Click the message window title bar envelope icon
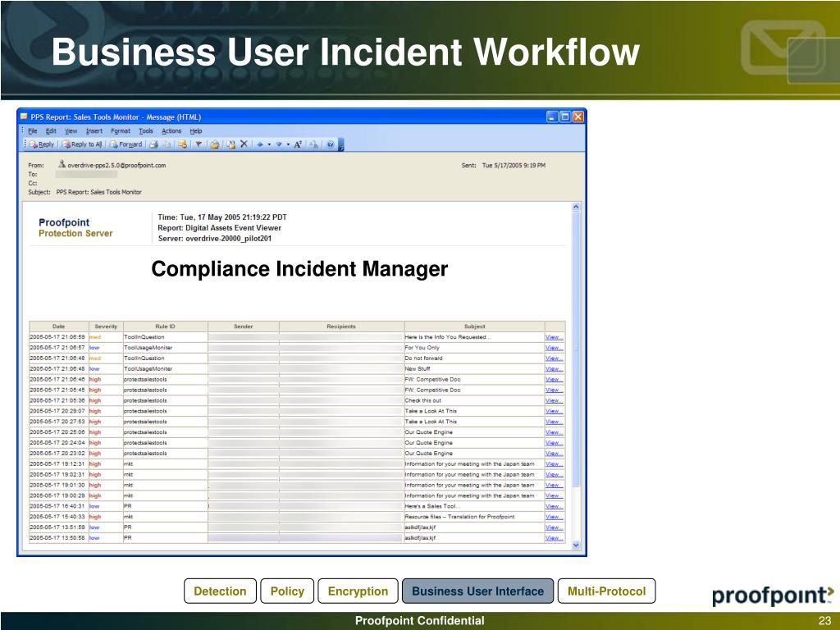The image size is (840, 630). (x=24, y=116)
